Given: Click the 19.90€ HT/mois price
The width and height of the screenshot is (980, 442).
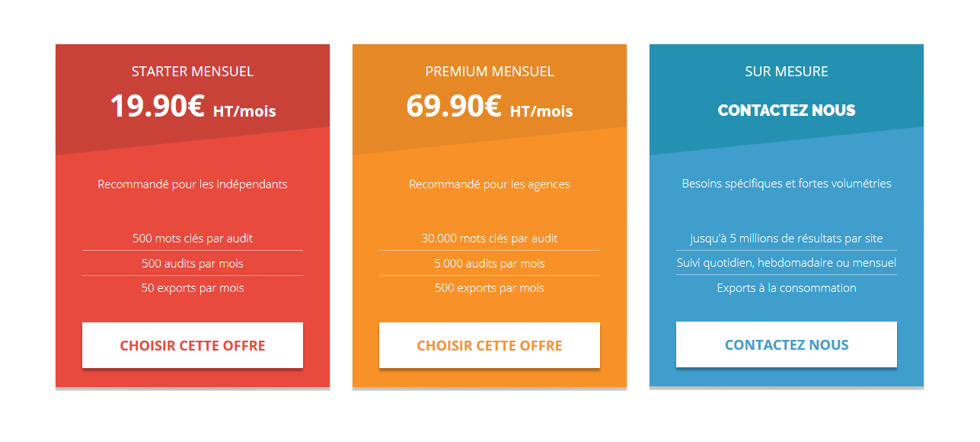Looking at the screenshot, I should [193, 107].
